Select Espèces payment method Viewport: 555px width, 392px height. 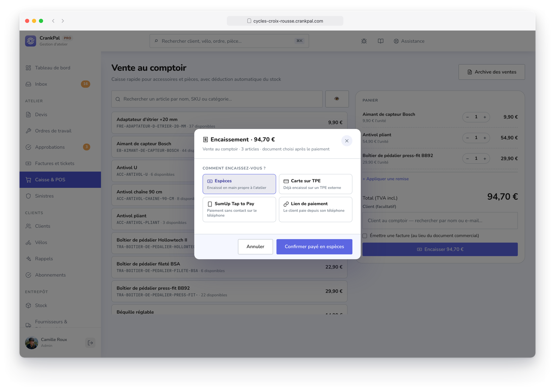click(x=239, y=184)
